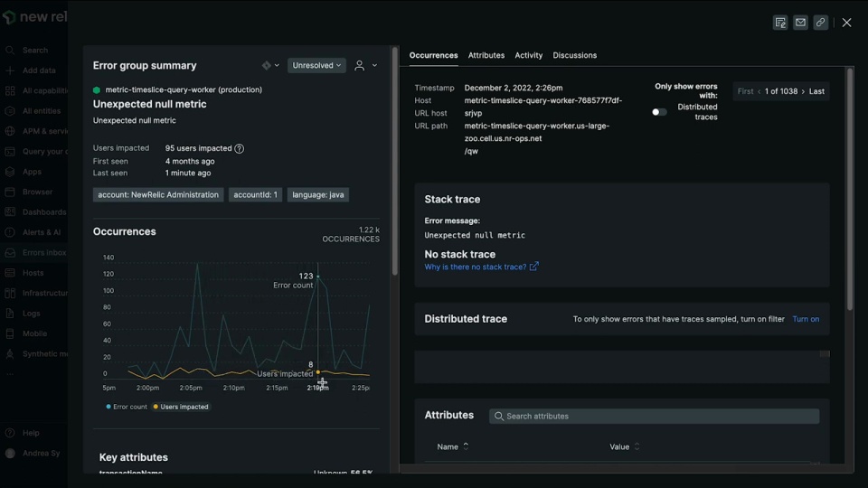Screen dimensions: 868x488
Task: Open the Unresolved status dropdown
Action: pyautogui.click(x=316, y=65)
